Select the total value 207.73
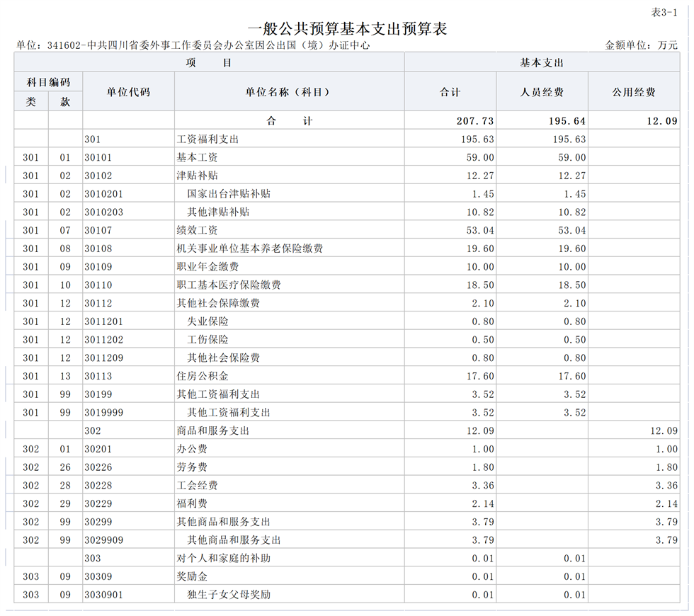The image size is (694, 616). click(x=475, y=121)
